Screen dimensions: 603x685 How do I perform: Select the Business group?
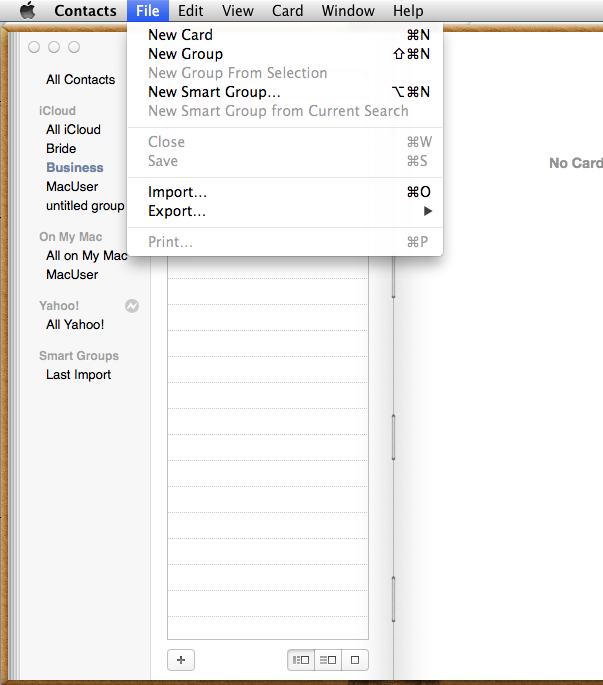(x=75, y=168)
